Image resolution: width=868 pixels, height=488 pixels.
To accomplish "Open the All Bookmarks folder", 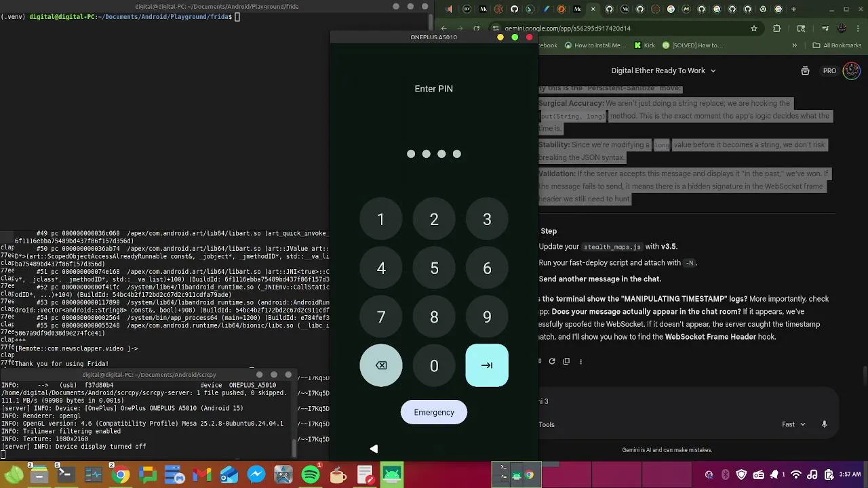I will click(x=837, y=45).
